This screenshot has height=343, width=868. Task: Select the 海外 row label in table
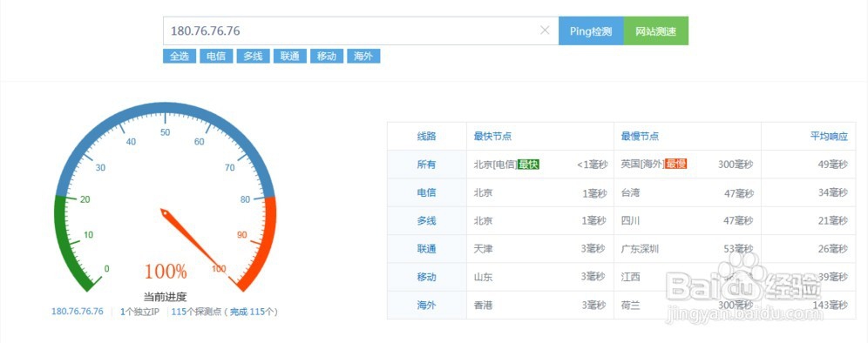(x=426, y=306)
